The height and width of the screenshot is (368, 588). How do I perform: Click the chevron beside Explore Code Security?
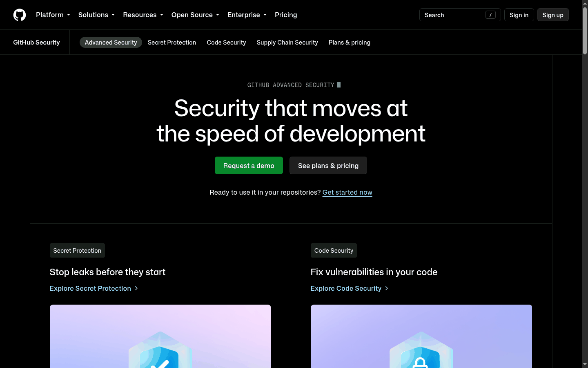click(387, 288)
